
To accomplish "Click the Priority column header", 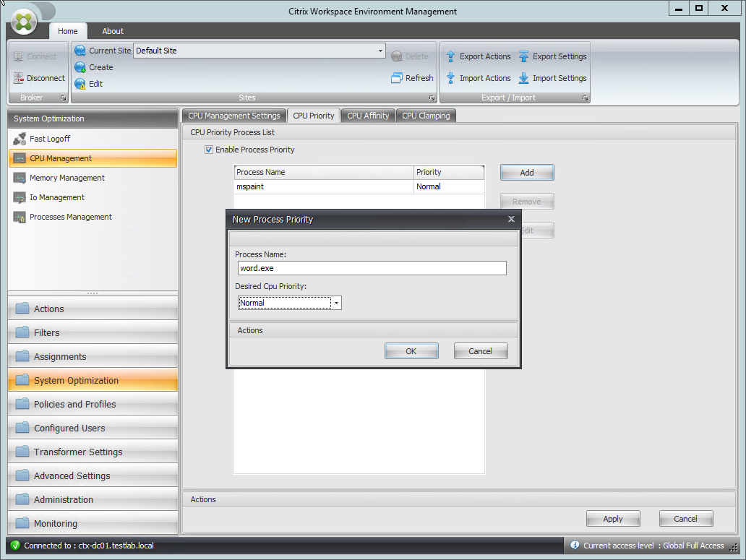I will (449, 172).
